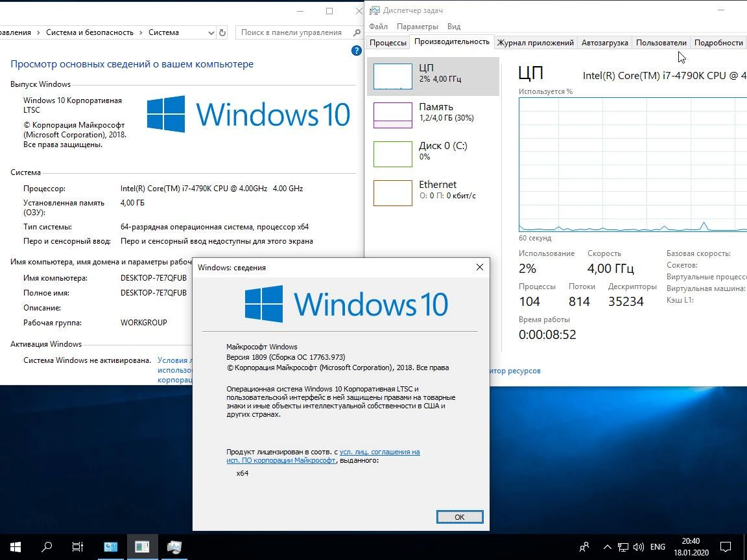Switch ENG input language indicator
Image resolution: width=747 pixels, height=560 pixels.
658,547
